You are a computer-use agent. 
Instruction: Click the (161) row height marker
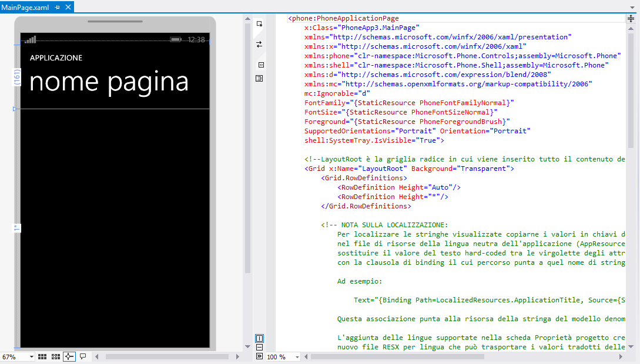pyautogui.click(x=16, y=77)
